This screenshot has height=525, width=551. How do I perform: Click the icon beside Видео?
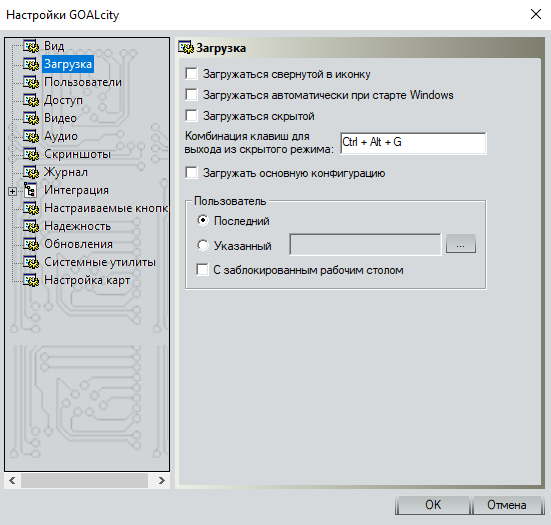pyautogui.click(x=31, y=118)
